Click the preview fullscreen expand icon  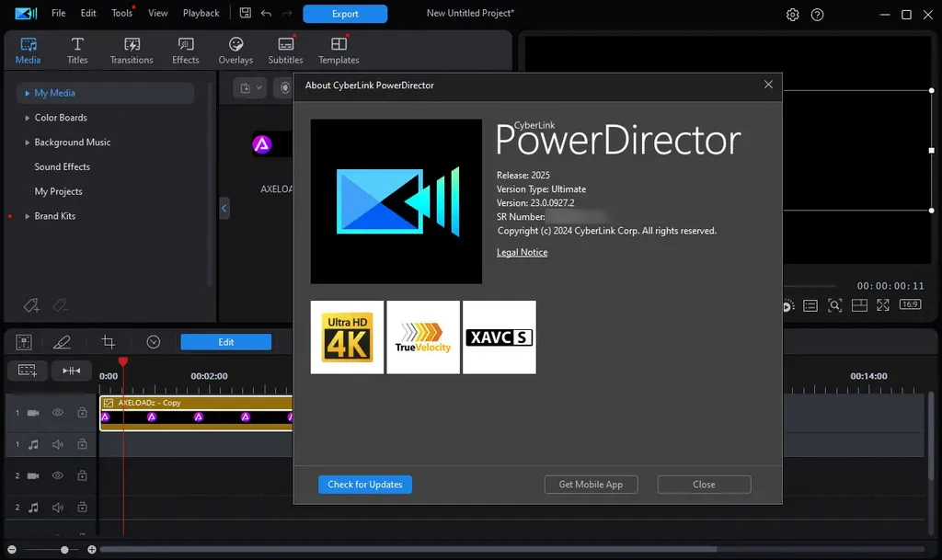[x=883, y=305]
